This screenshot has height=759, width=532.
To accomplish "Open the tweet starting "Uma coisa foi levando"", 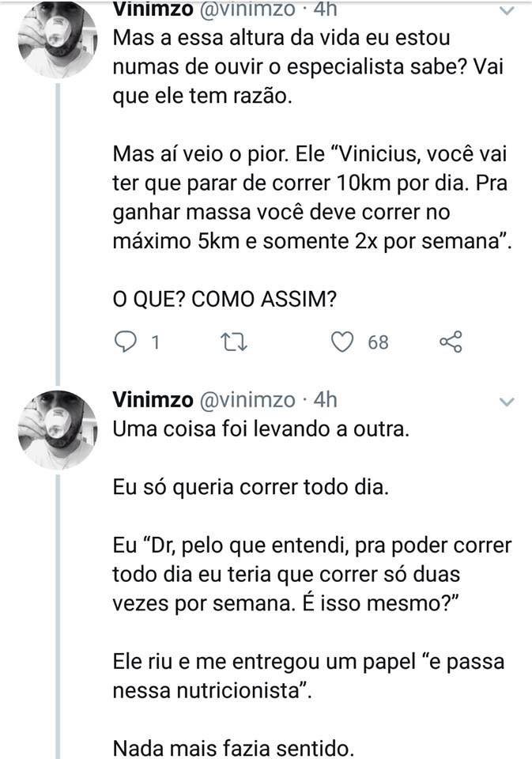I will (x=262, y=429).
